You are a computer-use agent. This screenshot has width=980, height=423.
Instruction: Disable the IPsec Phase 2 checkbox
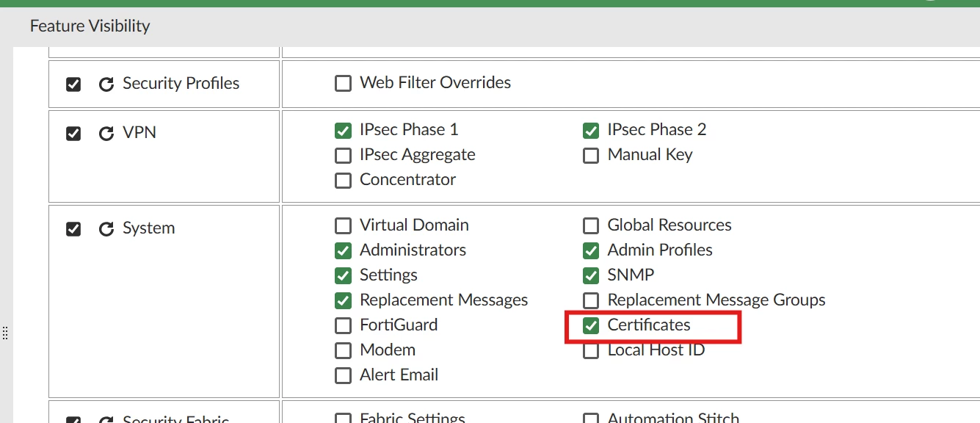point(591,131)
